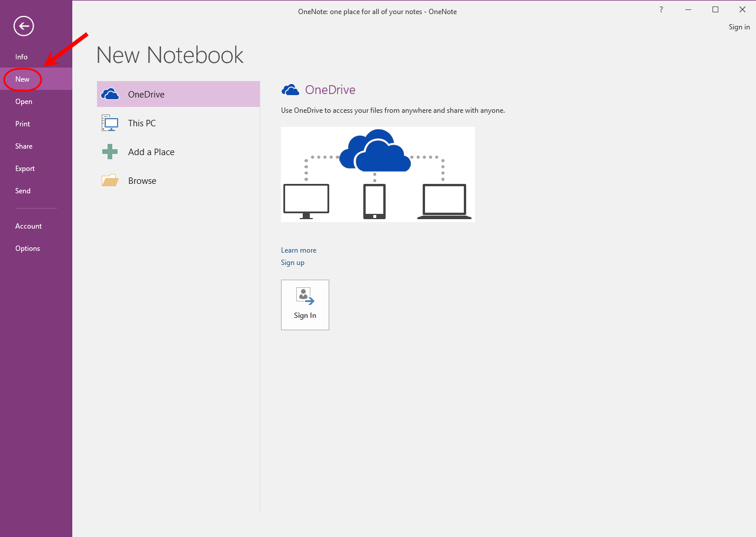Image resolution: width=756 pixels, height=537 pixels.
Task: Close the OneNote window
Action: (x=742, y=9)
